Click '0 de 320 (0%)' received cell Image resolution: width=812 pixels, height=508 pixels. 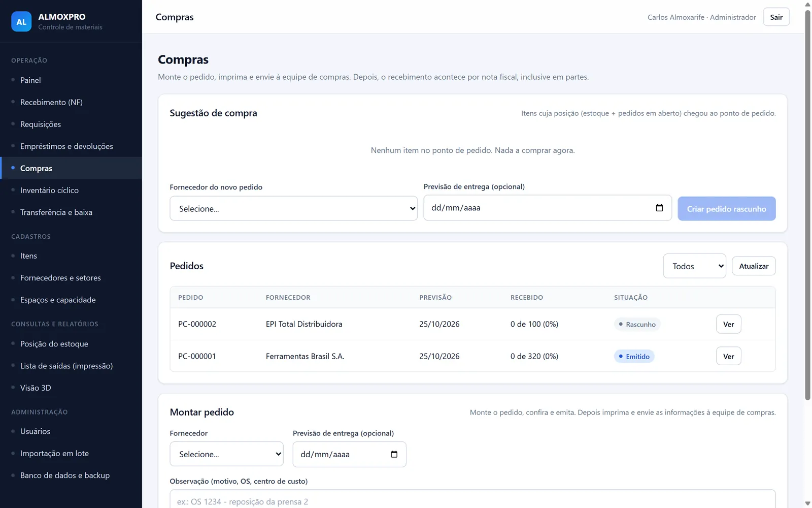coord(534,356)
